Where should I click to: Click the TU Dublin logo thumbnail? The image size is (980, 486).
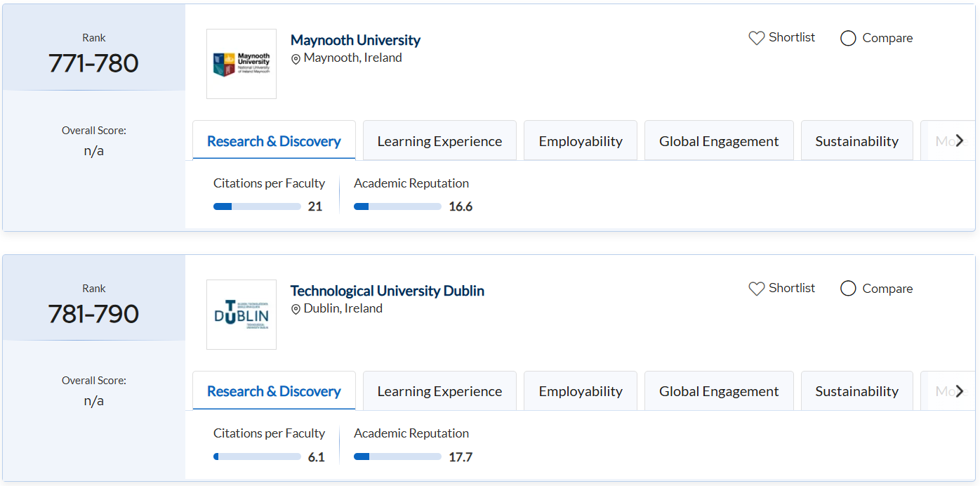tap(241, 315)
